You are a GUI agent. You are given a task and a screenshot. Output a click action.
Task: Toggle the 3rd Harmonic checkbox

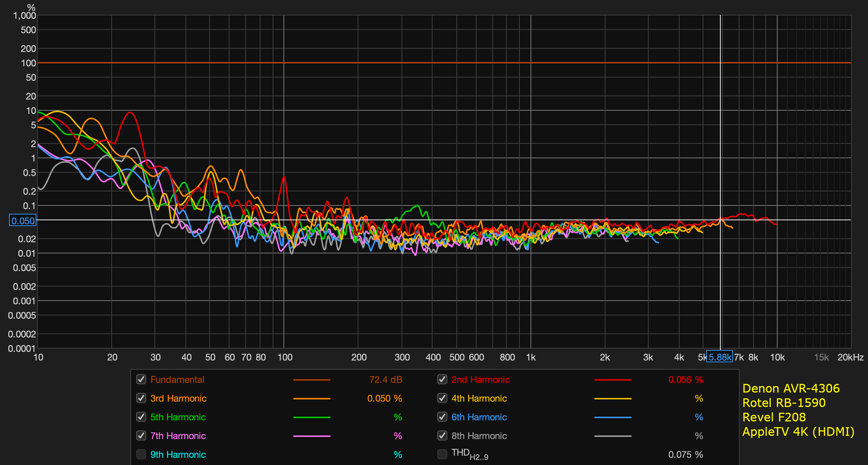tap(141, 398)
